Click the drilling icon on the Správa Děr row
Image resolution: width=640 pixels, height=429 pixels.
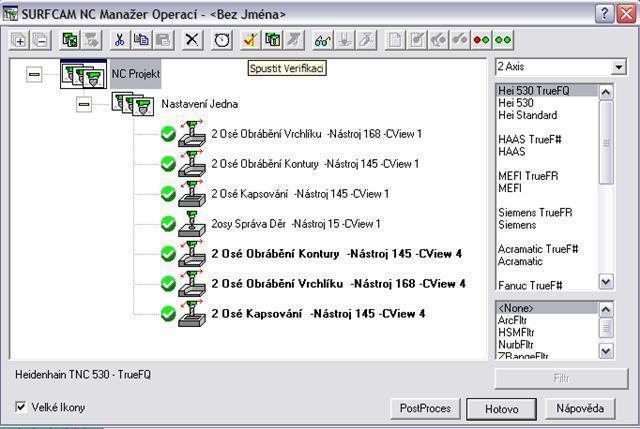point(192,224)
